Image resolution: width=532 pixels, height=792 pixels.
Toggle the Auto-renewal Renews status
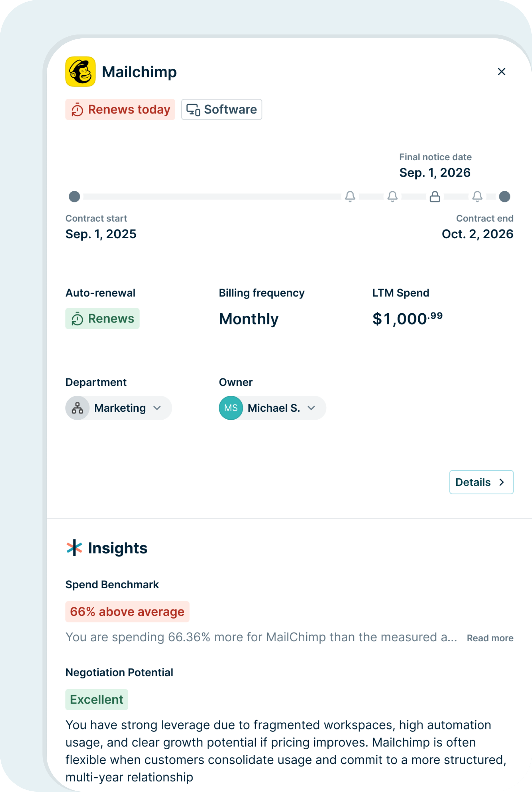point(103,319)
